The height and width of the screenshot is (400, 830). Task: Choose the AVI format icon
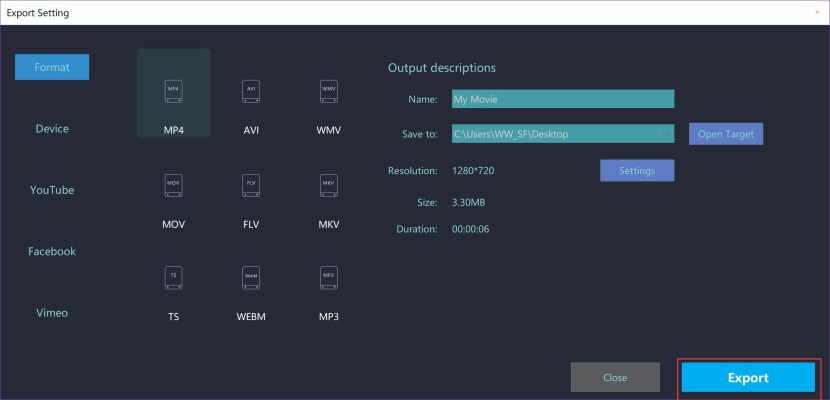[251, 94]
